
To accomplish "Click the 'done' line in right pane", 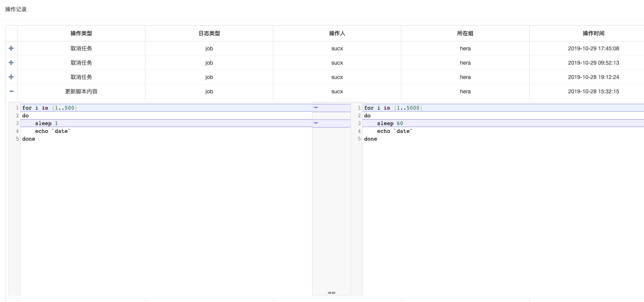I will tap(371, 139).
